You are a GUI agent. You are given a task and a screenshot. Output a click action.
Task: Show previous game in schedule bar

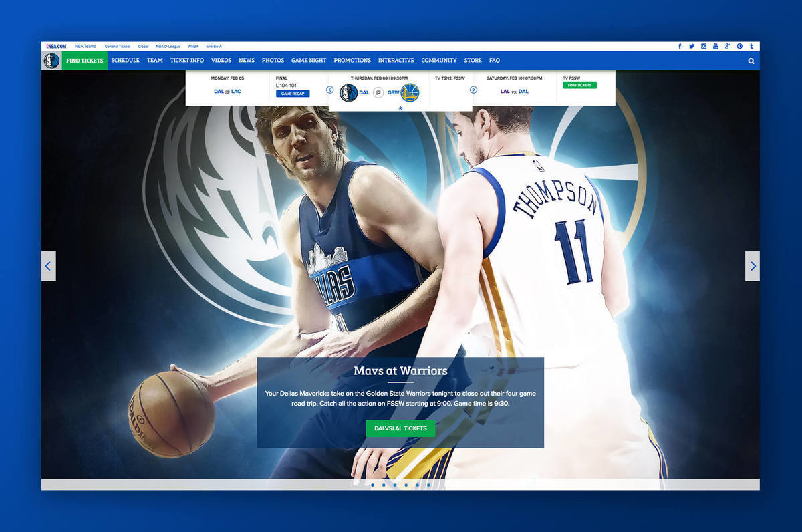[x=330, y=90]
